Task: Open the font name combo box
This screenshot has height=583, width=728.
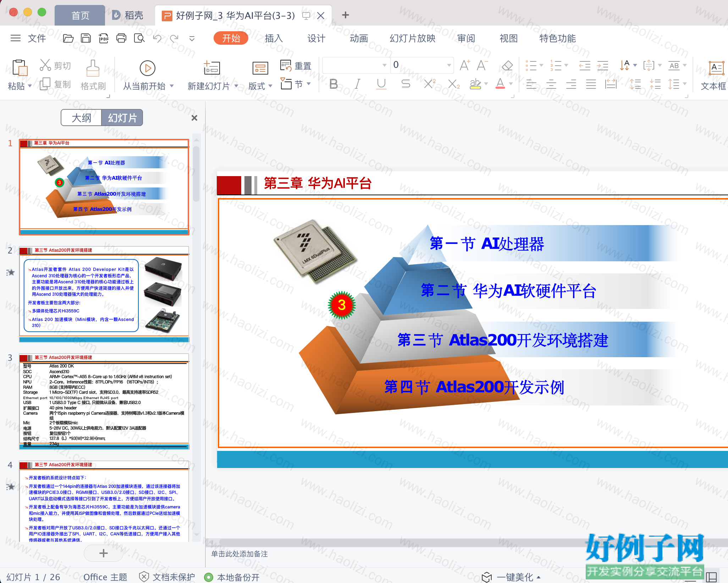Action: pos(356,65)
